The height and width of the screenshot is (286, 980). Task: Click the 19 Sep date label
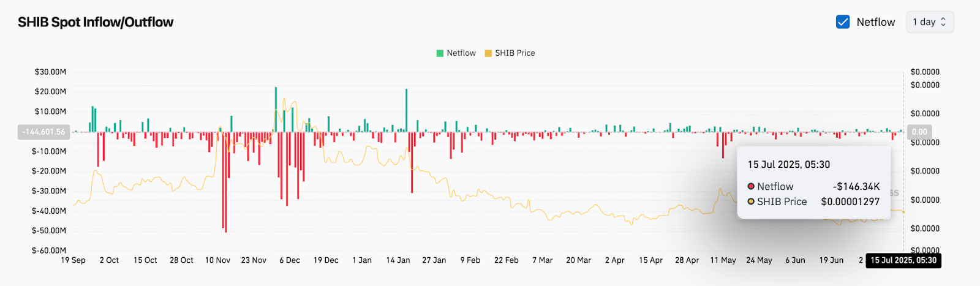point(73,260)
